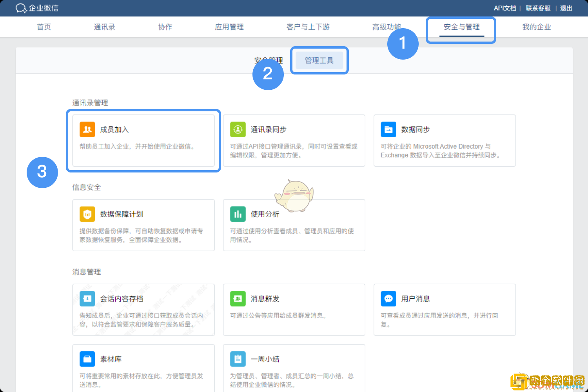
Task: Open the 数据保障计划 card title
Action: [x=122, y=214]
